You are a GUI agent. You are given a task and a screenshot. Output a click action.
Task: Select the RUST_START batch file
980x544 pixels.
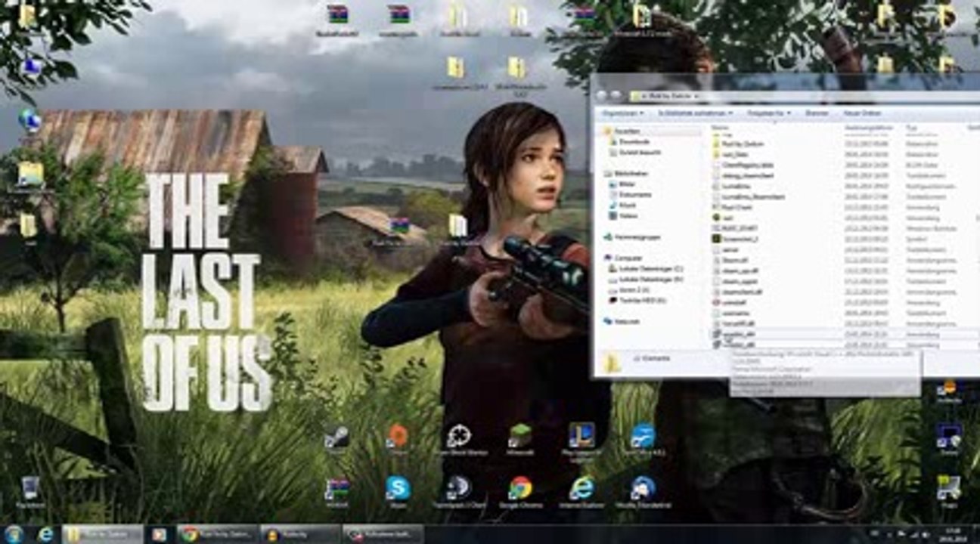coord(736,227)
